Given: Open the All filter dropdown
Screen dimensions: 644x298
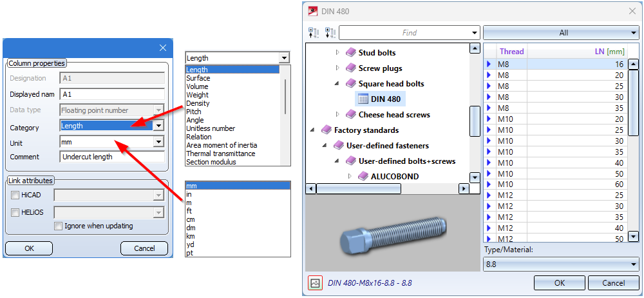Looking at the screenshot, I should point(560,32).
